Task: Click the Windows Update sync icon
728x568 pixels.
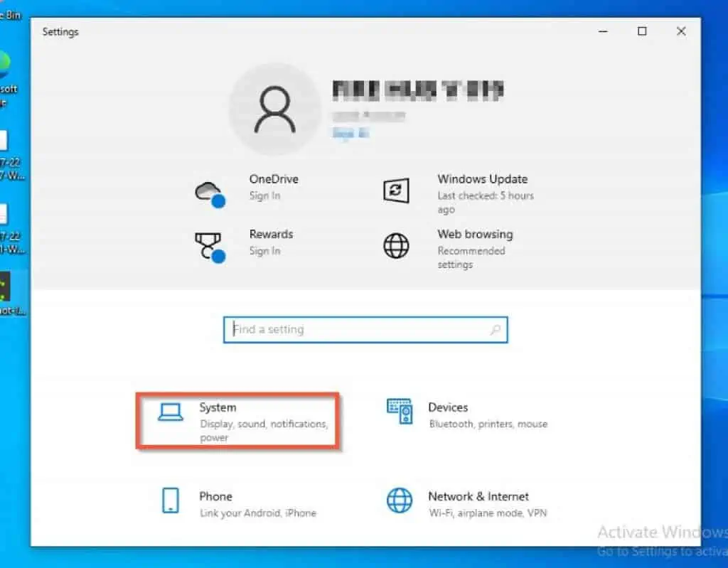Action: [x=396, y=191]
